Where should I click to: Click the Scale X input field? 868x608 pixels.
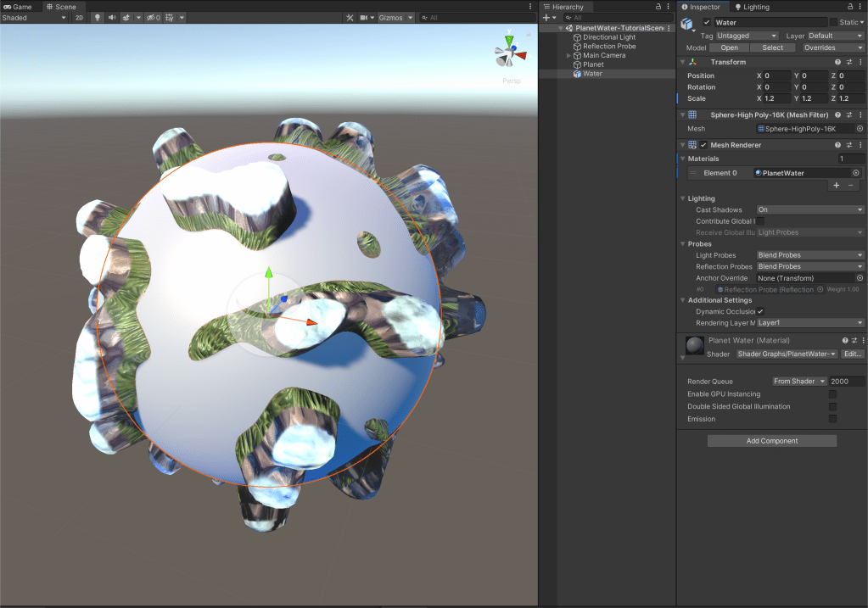tap(778, 98)
